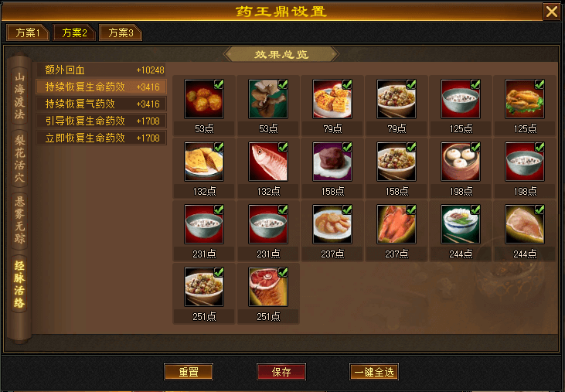Select the red fish icon labeled 132点
The image size is (565, 392).
(268, 162)
